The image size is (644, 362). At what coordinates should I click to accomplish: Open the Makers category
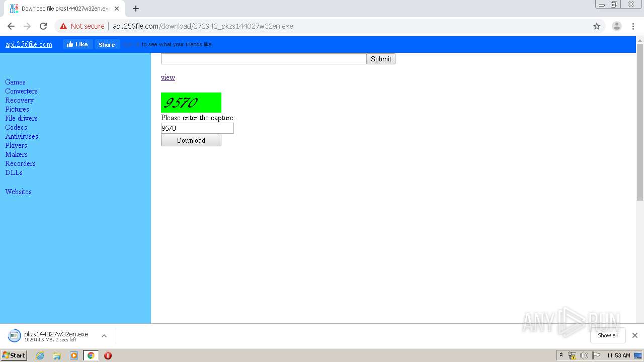tap(16, 154)
